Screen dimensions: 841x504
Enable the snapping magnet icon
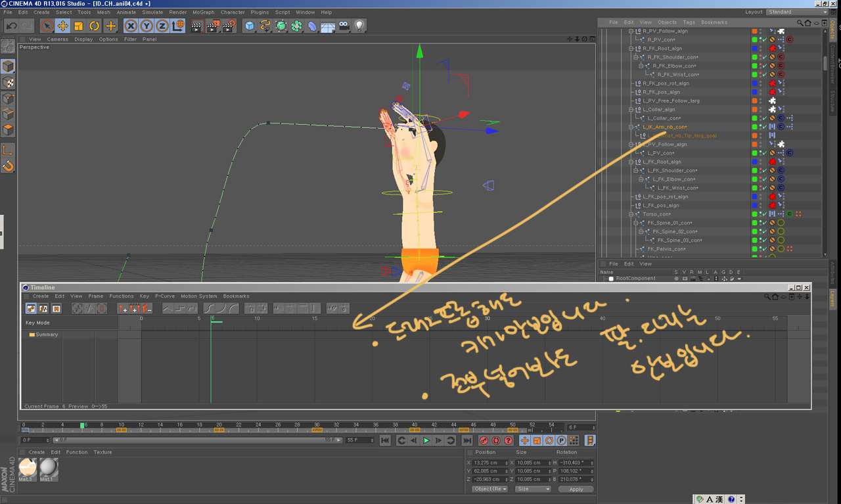(x=8, y=166)
